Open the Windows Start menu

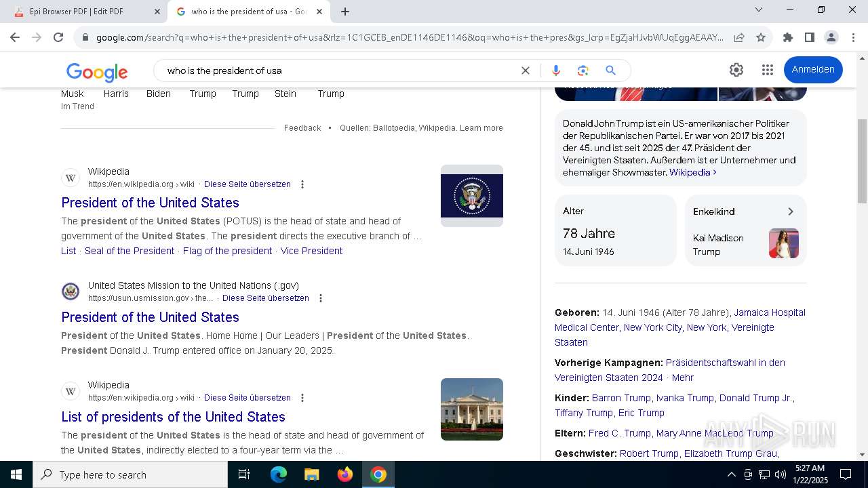16,474
